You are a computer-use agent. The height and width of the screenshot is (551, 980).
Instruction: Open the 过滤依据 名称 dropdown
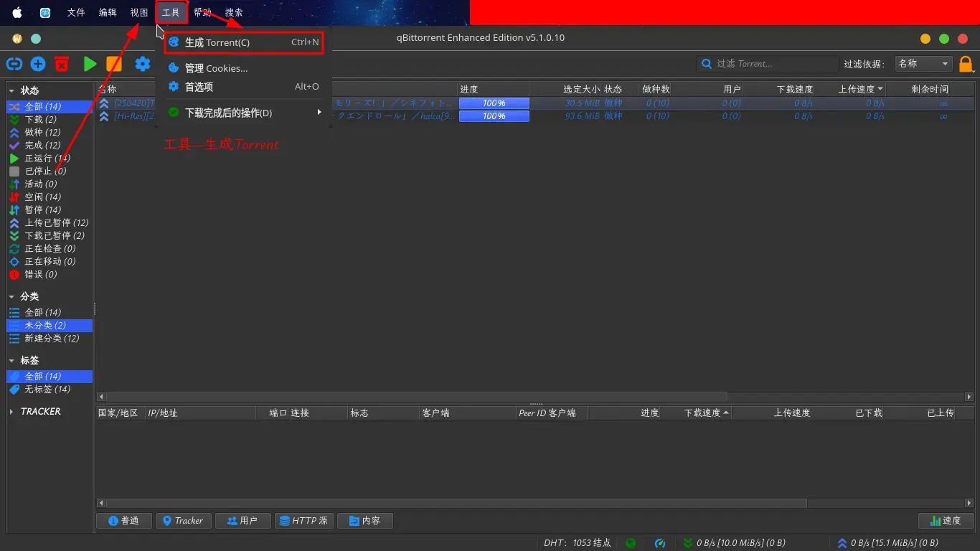click(x=923, y=64)
